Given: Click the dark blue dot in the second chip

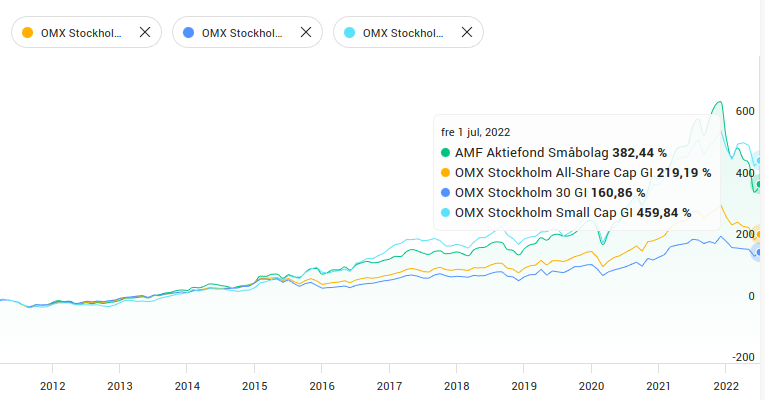Looking at the screenshot, I should coord(188,33).
